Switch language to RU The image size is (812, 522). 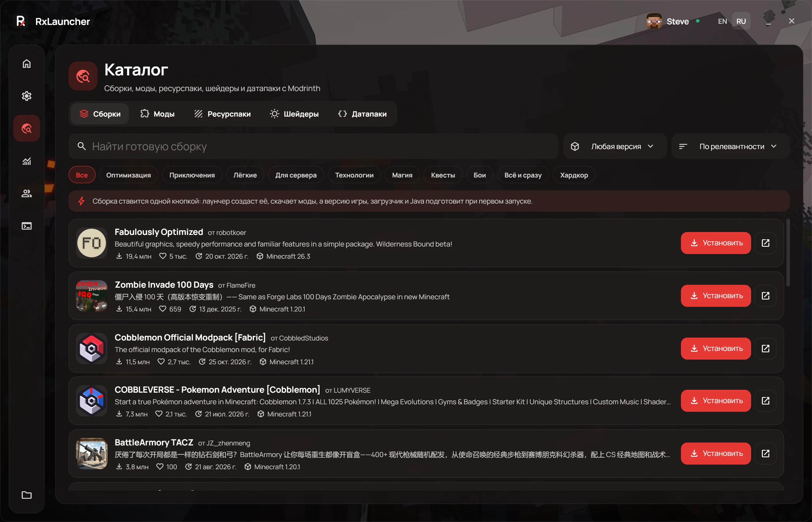[741, 21]
